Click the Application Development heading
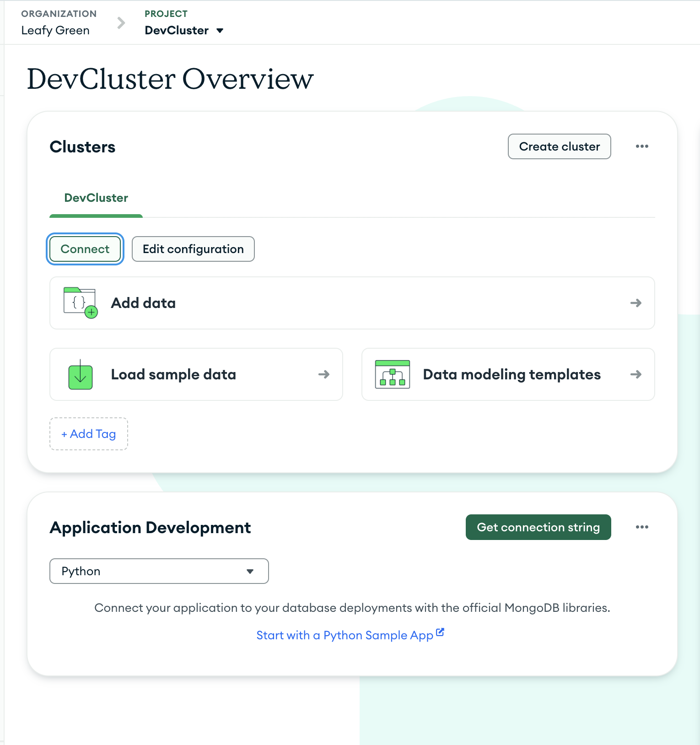Screen dimensions: 700x745 point(150,528)
